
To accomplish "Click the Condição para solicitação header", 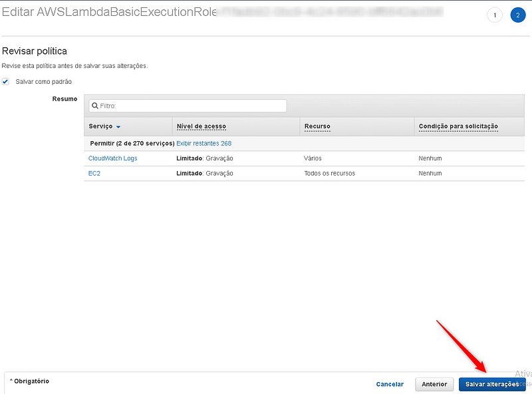I will [x=458, y=126].
